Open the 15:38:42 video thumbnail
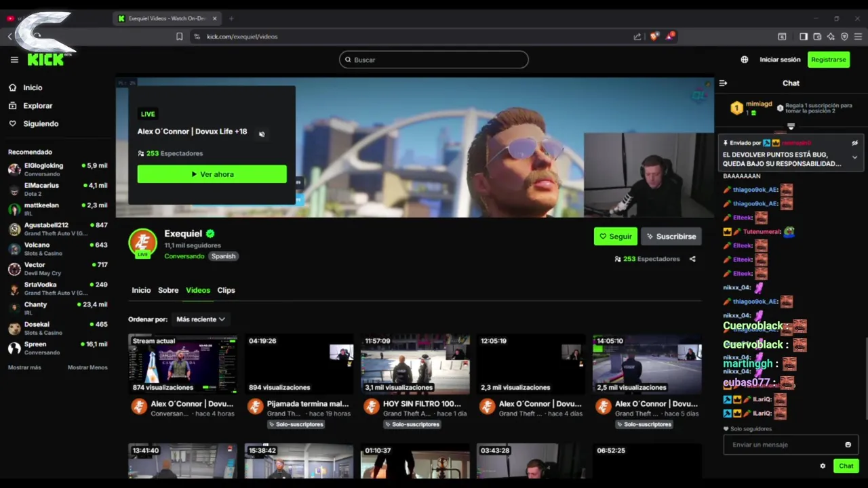Screen dimensions: 868x488 tap(299, 461)
